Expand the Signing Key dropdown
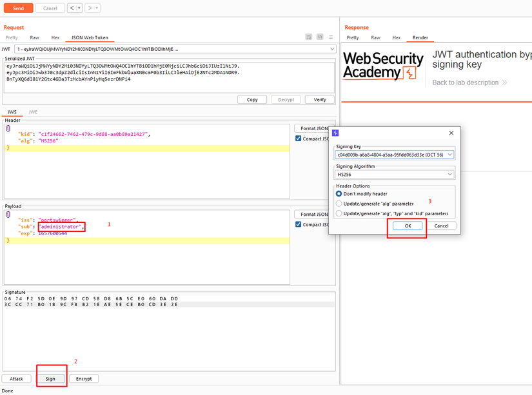The image size is (532, 395). [450, 155]
